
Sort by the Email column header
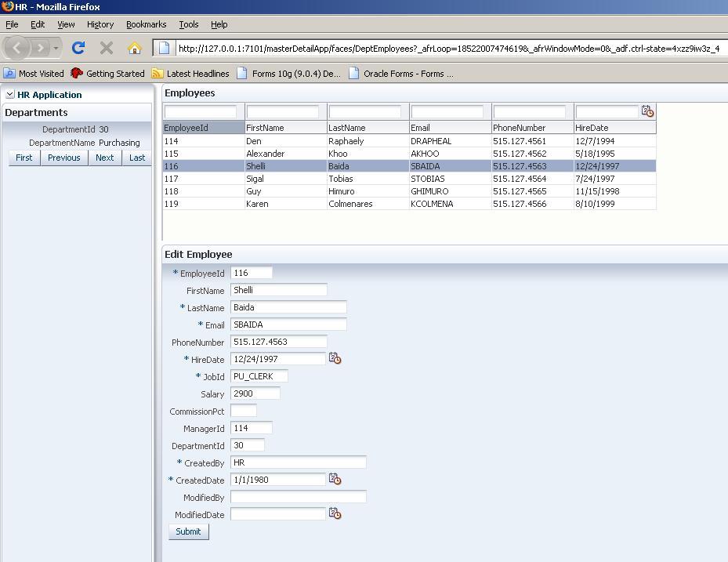(451, 128)
